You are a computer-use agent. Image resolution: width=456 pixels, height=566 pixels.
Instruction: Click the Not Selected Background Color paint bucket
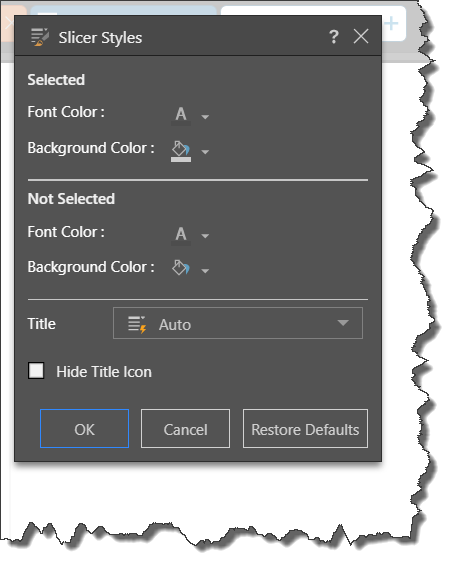181,268
